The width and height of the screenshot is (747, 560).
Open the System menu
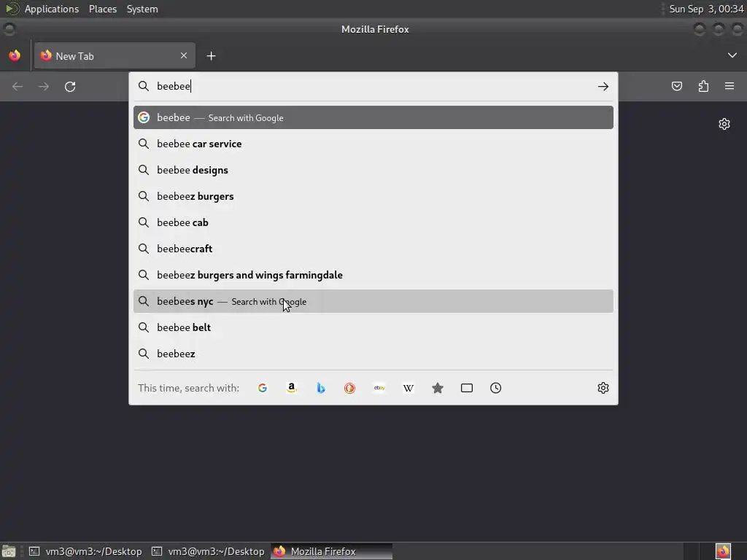[142, 9]
